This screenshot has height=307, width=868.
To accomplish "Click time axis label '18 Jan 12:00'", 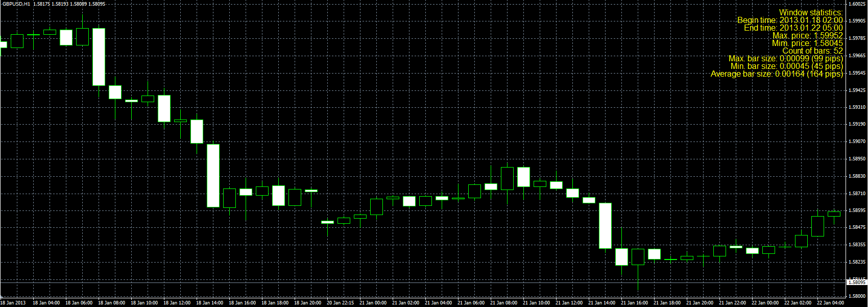I will tap(177, 303).
